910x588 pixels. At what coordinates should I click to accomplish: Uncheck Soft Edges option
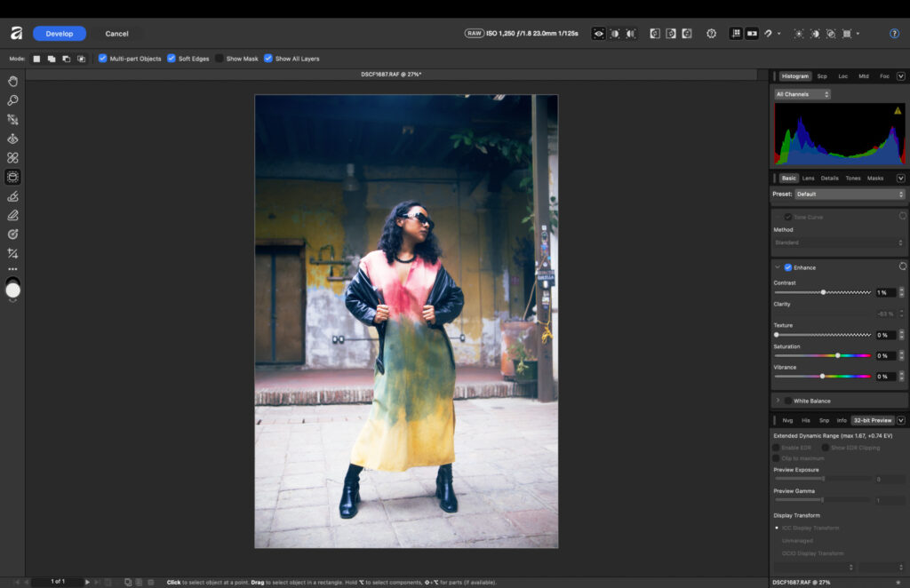172,59
